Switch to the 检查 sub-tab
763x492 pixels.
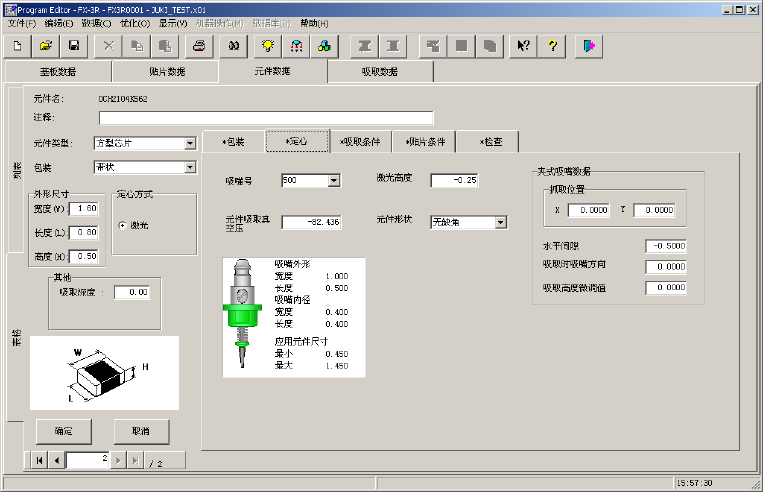490,142
